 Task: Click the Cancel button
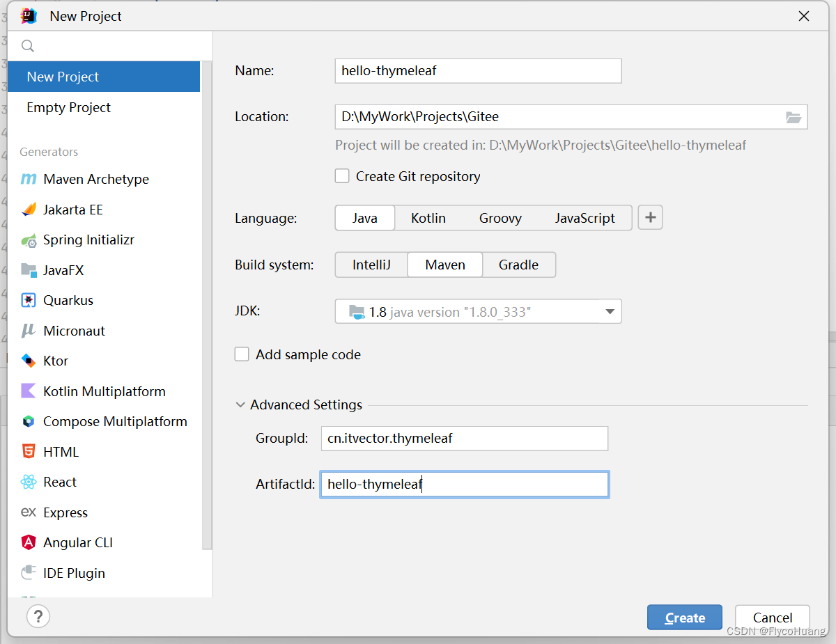772,618
